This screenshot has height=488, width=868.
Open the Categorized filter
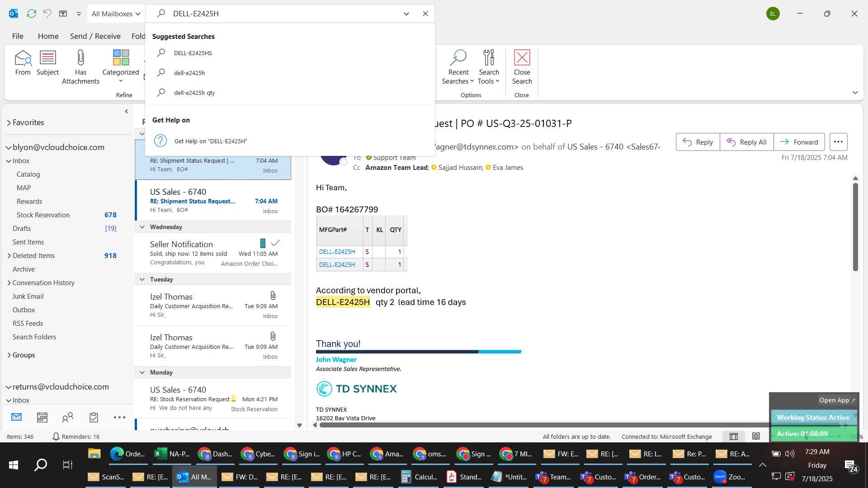point(121,66)
